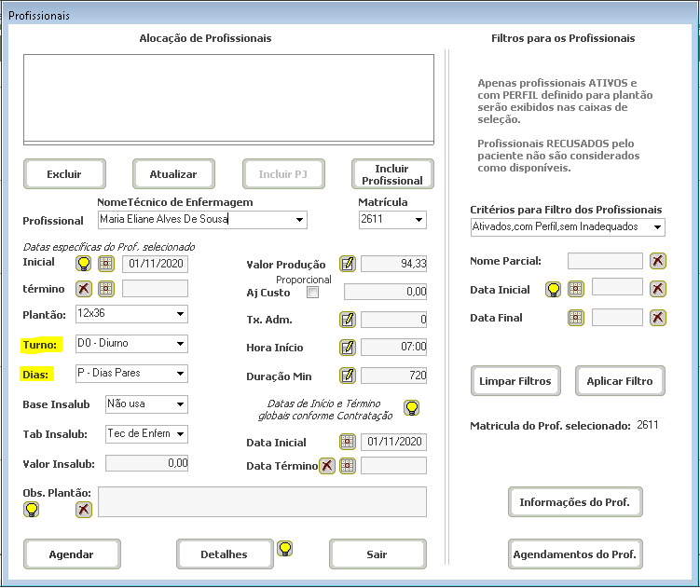Click the Inicial date field 01/11/2020

(x=156, y=264)
